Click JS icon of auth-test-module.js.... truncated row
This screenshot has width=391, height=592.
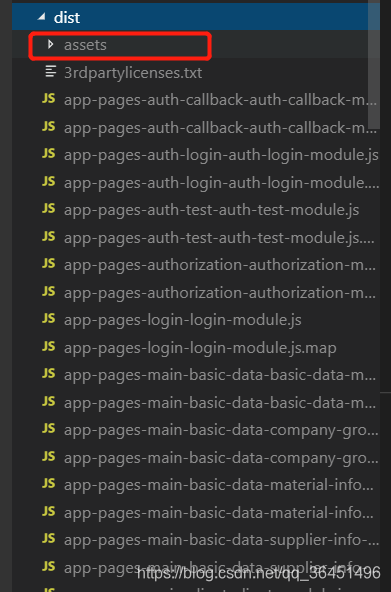coord(49,236)
